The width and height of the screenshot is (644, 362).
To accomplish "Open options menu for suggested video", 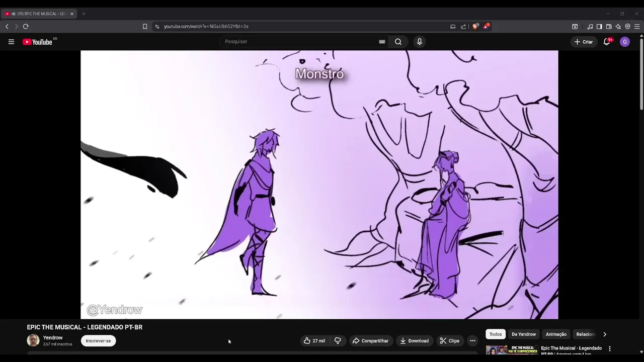I will (609, 348).
